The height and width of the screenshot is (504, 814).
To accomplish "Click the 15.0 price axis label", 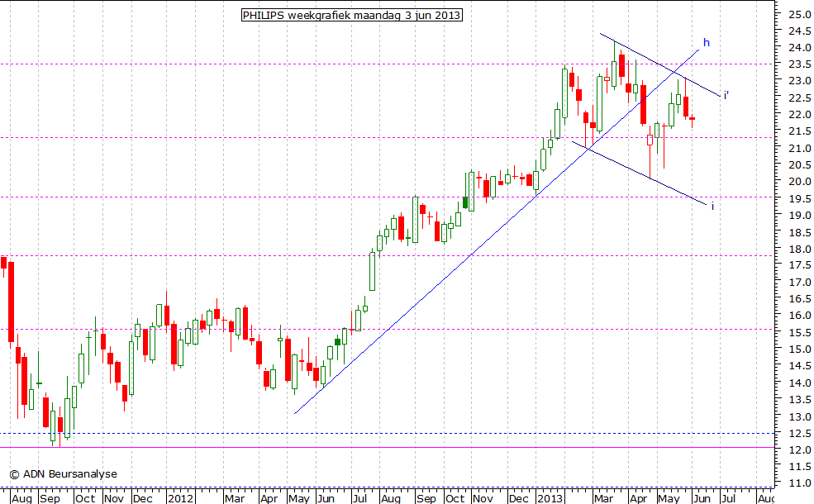I will pyautogui.click(x=799, y=349).
